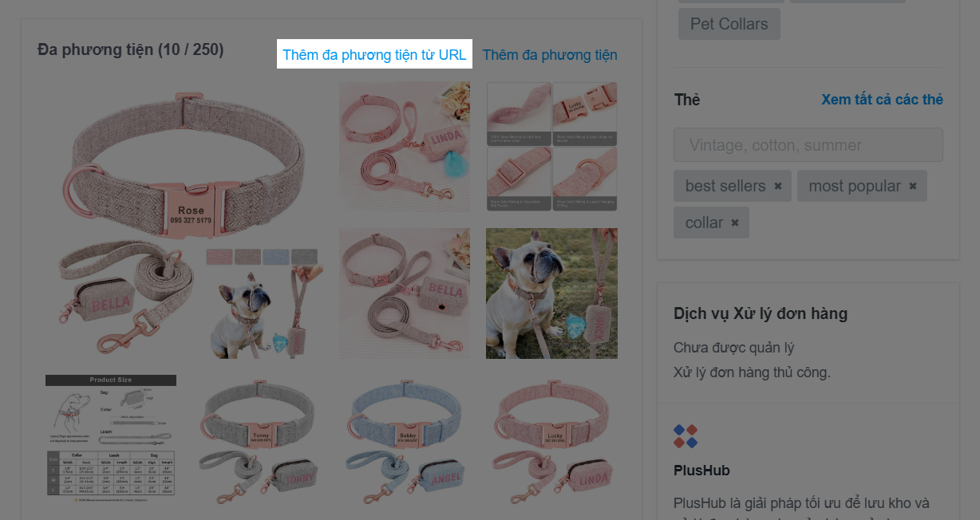Select the gray Tommy collar set thumbnail
Screen dimensions: 980x520
pyautogui.click(x=258, y=439)
